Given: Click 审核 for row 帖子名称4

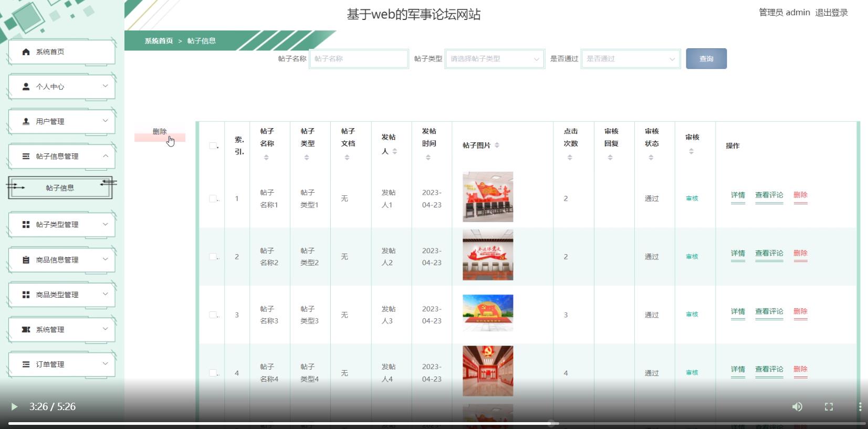Looking at the screenshot, I should click(x=692, y=373).
